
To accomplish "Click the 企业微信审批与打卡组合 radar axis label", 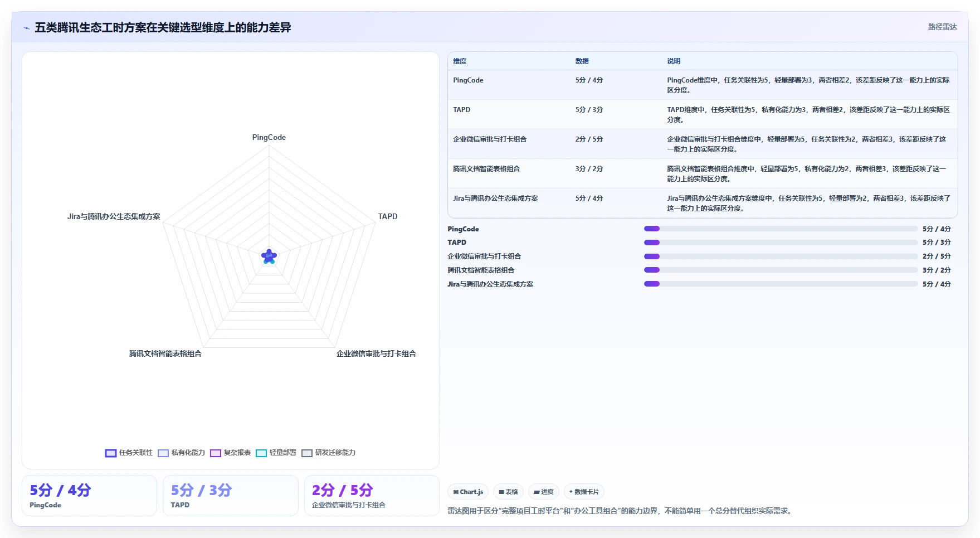I will (376, 354).
